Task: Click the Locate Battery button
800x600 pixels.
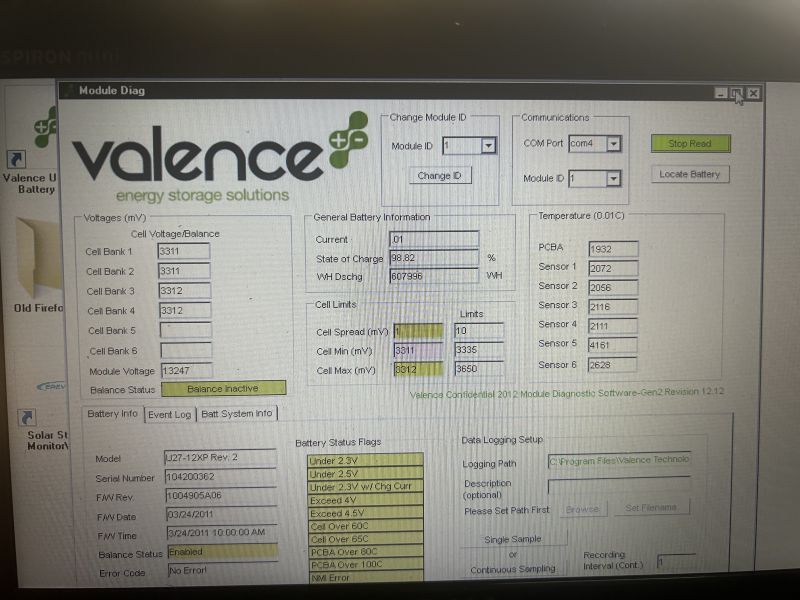Action: [690, 174]
